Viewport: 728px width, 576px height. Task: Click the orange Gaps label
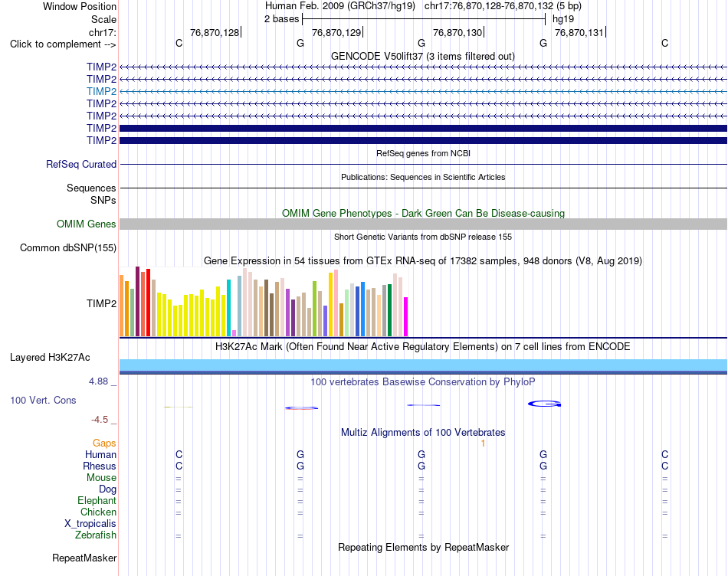coord(104,443)
